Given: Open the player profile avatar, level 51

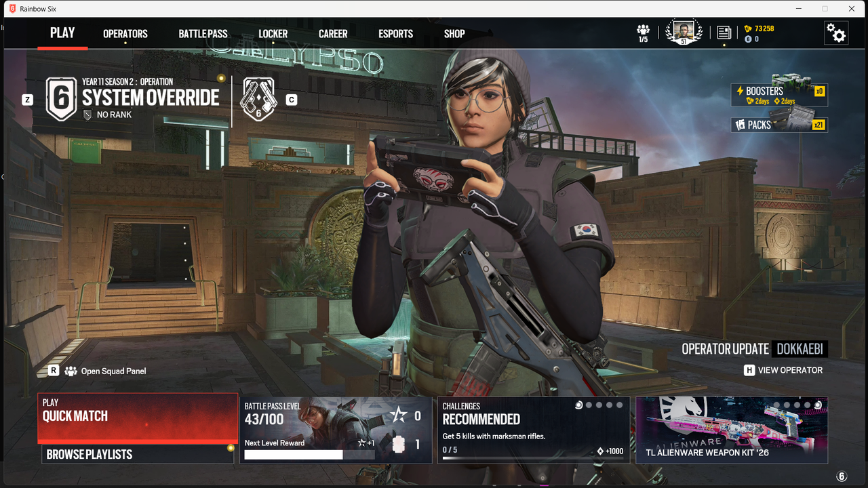Looking at the screenshot, I should coord(684,32).
